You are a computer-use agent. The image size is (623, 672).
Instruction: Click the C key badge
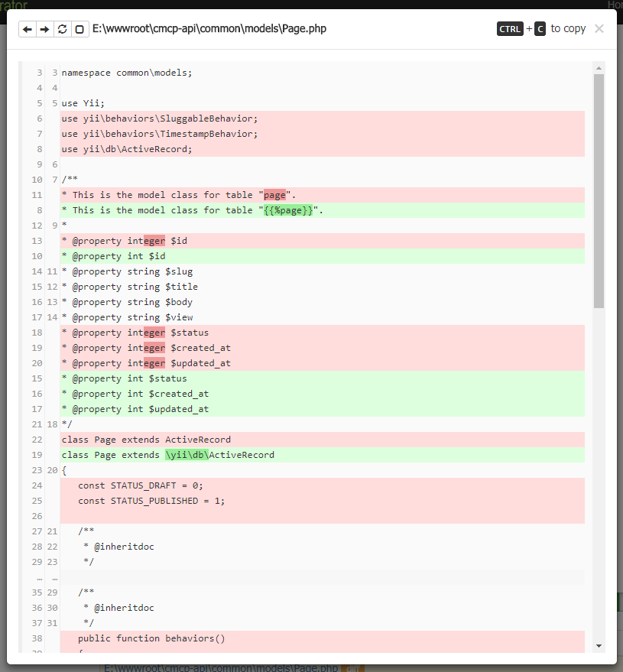540,29
